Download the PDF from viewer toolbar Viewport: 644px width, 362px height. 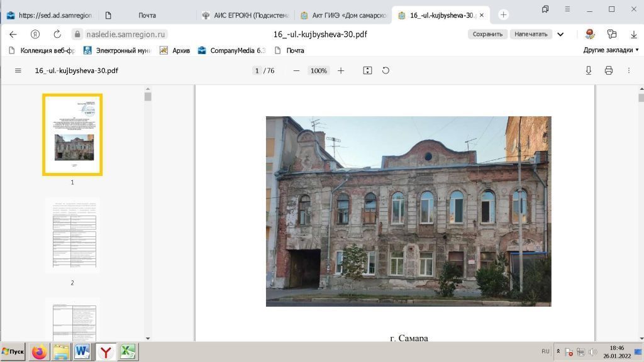point(589,71)
